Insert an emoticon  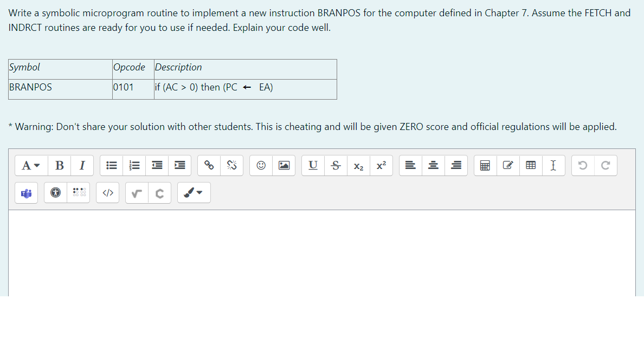[261, 166]
